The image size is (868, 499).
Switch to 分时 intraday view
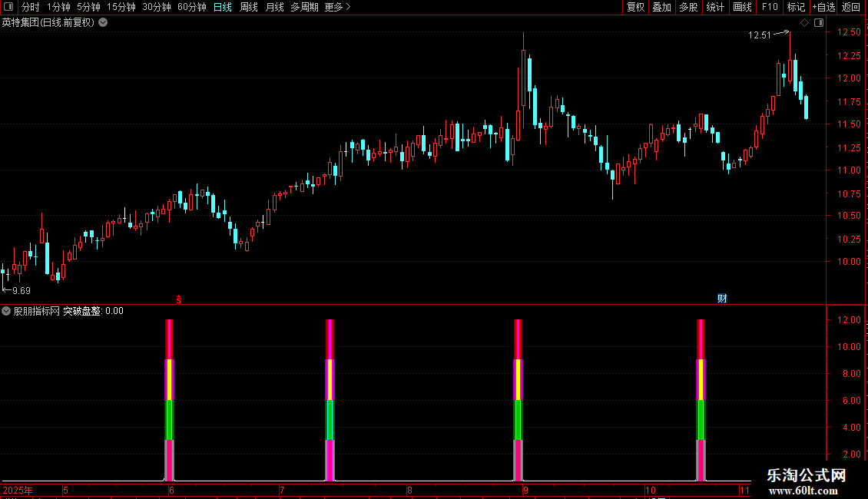(31, 7)
